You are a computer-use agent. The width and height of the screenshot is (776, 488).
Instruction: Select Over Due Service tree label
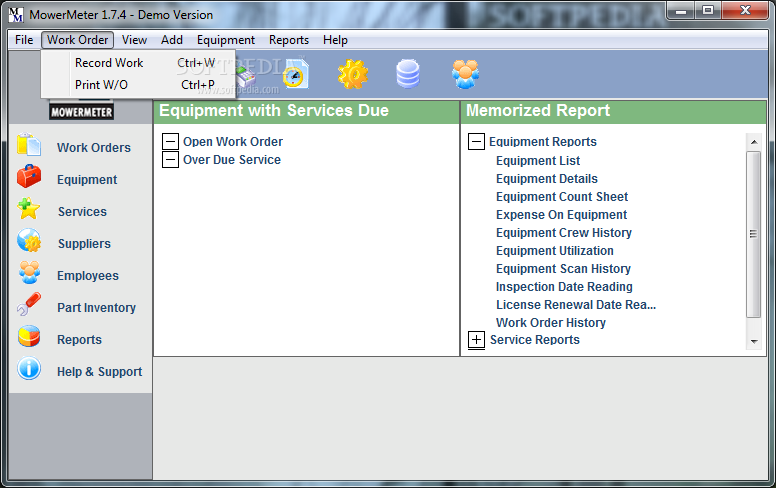tap(232, 159)
